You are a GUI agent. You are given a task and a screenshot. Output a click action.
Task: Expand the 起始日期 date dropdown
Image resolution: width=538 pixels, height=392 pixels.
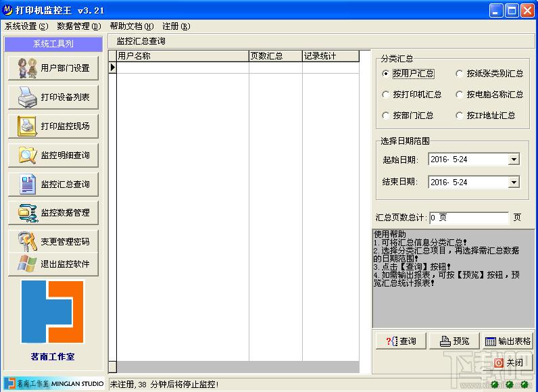pyautogui.click(x=514, y=160)
